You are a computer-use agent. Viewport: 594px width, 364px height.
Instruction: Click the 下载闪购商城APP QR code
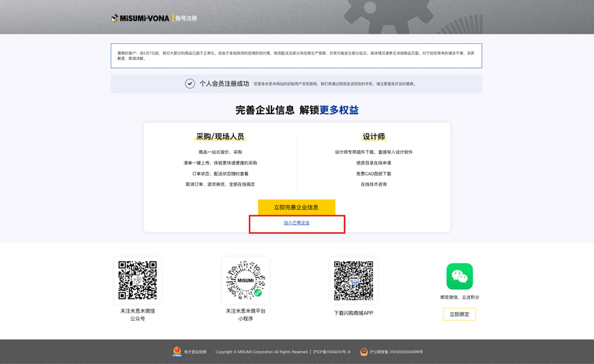353,281
